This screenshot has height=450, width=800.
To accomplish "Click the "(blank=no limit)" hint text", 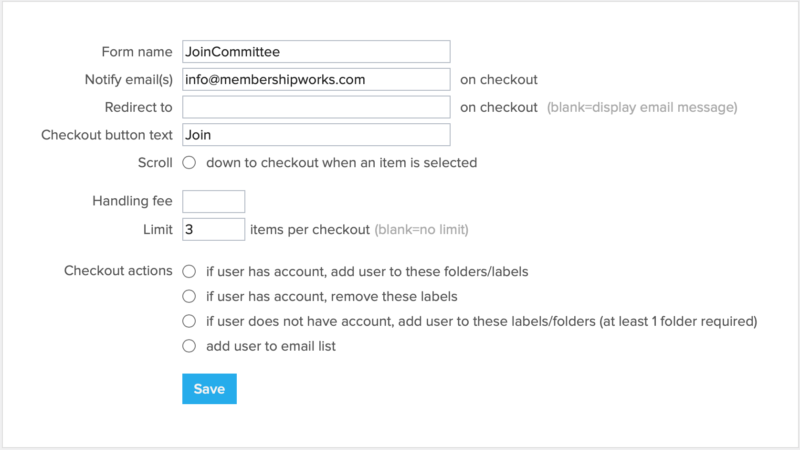I will 421,230.
